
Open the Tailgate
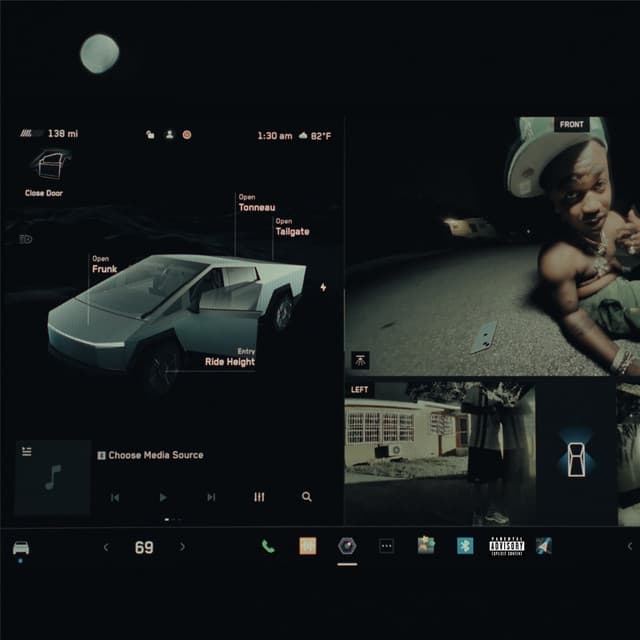[x=292, y=227]
